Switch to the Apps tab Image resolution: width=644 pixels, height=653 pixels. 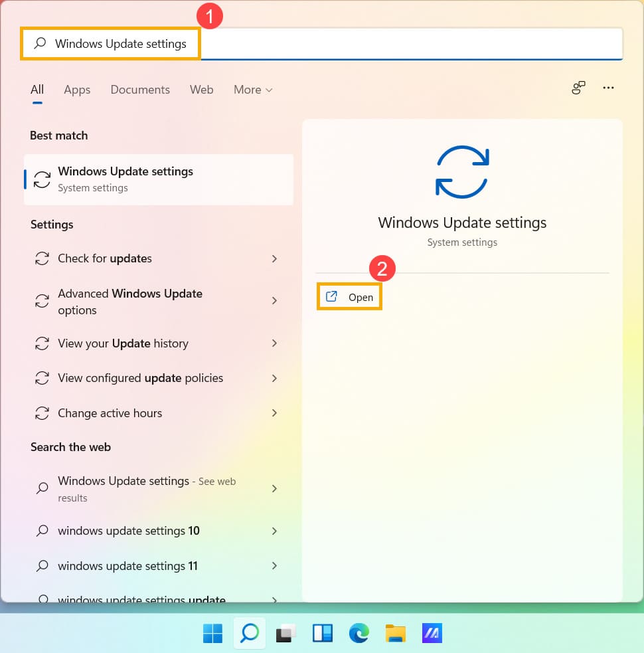(77, 90)
